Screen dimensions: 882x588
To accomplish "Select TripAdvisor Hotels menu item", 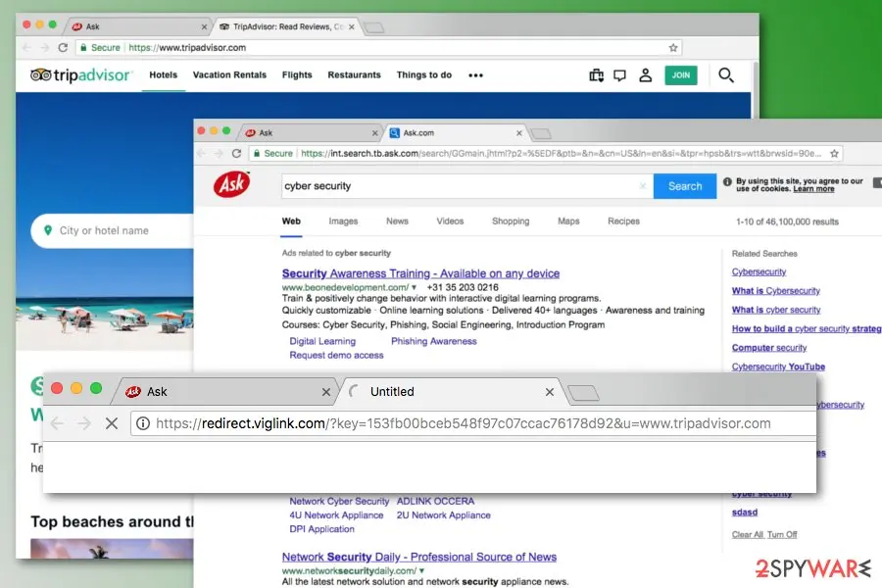I will pyautogui.click(x=163, y=74).
